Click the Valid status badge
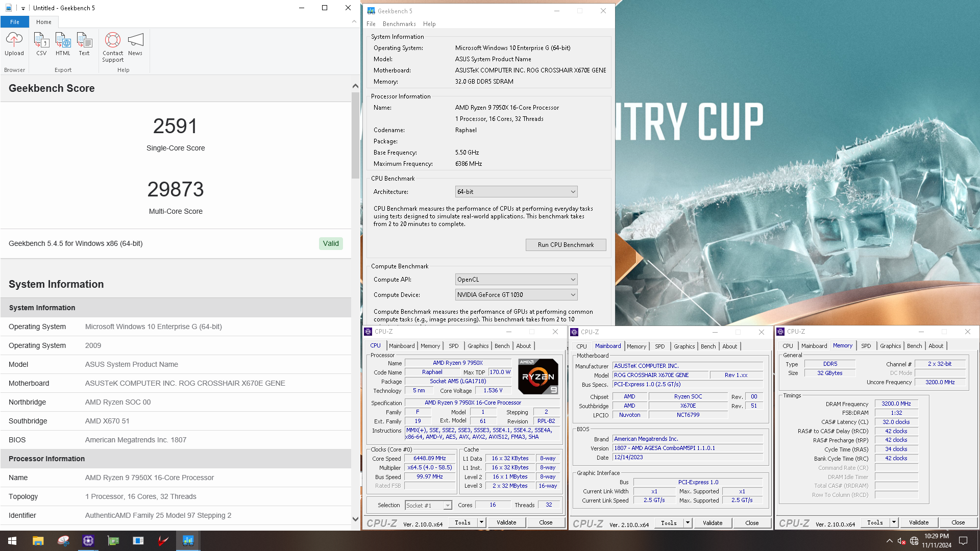The height and width of the screenshot is (551, 980). point(331,244)
